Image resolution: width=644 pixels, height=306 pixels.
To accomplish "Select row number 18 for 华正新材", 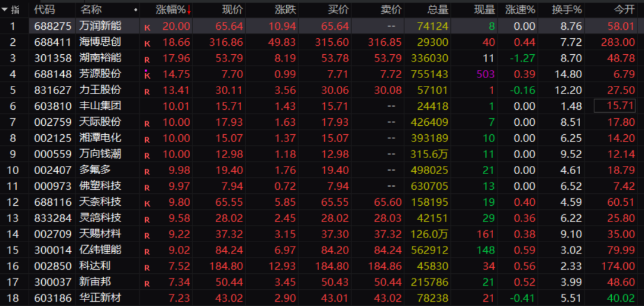I will [13, 297].
